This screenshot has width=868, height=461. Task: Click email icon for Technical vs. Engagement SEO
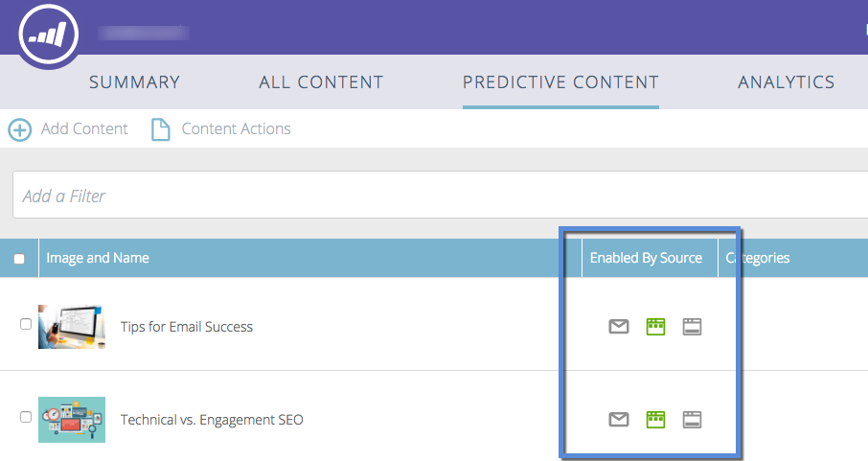coord(618,420)
